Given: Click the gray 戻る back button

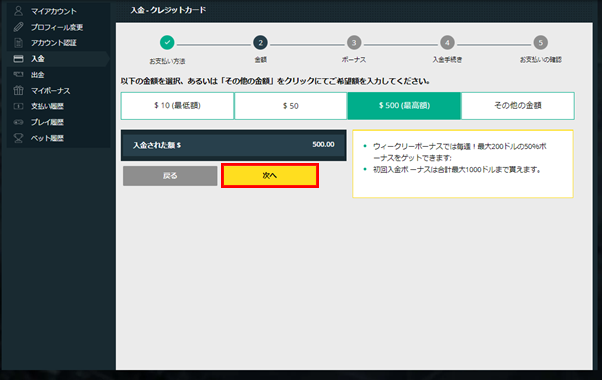Looking at the screenshot, I should point(170,176).
